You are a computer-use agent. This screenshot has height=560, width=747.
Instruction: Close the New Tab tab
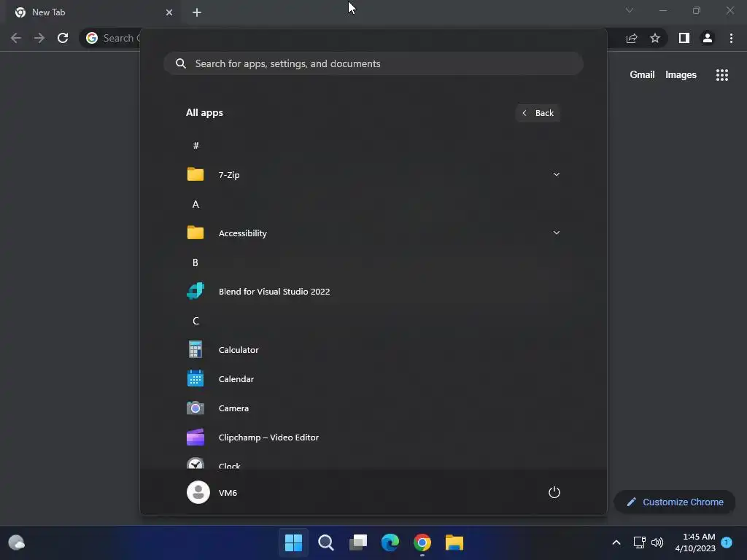pyautogui.click(x=169, y=12)
